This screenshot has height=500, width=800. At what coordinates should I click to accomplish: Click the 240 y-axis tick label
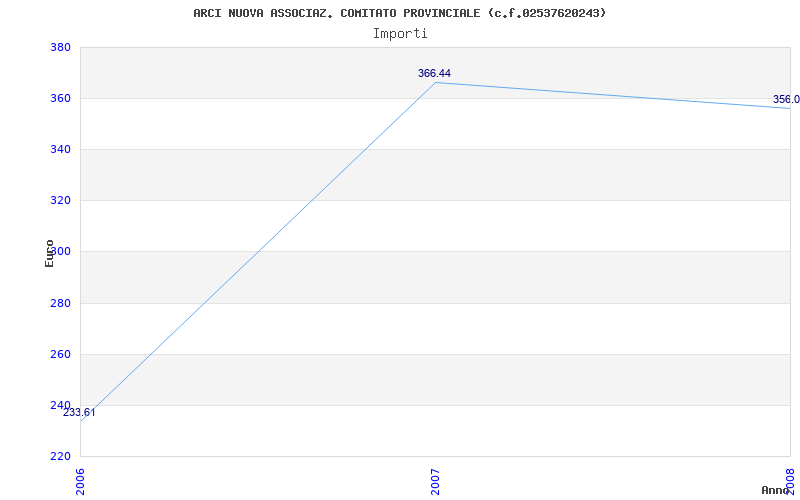60,405
